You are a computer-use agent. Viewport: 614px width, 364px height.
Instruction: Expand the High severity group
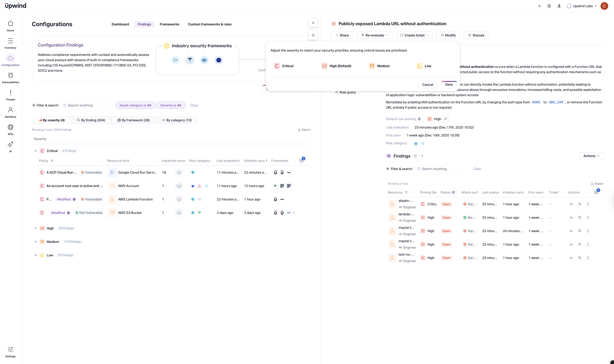(36, 228)
